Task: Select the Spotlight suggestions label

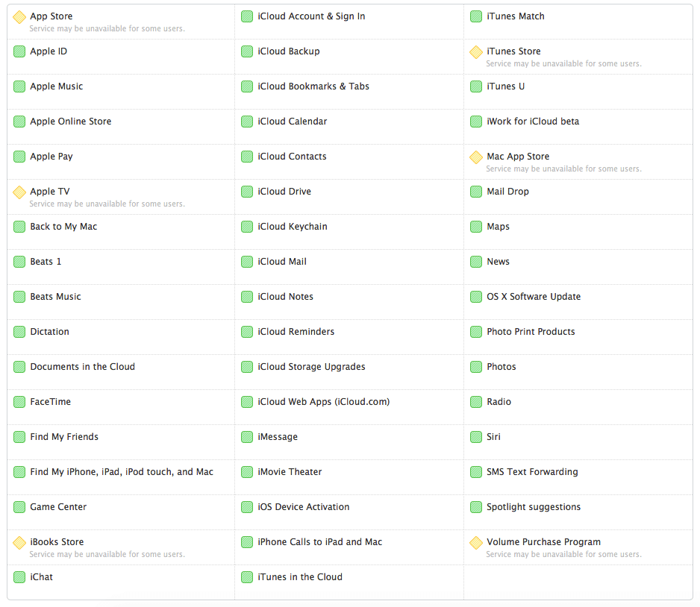Action: click(534, 507)
